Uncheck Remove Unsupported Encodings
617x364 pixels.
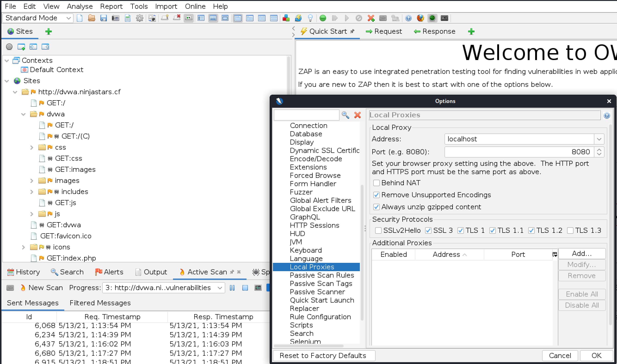coord(376,195)
